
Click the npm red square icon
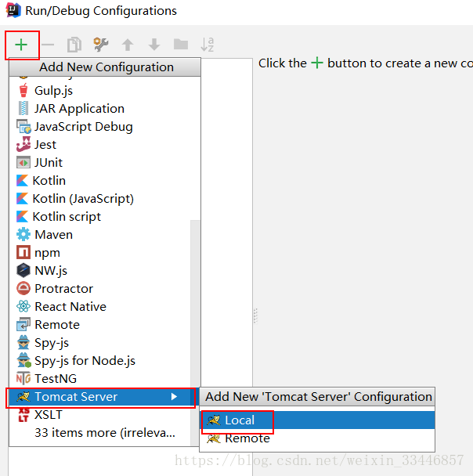pos(23,253)
